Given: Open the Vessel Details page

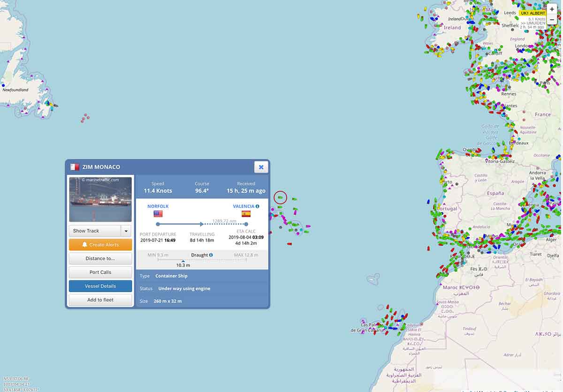Looking at the screenshot, I should 100,286.
